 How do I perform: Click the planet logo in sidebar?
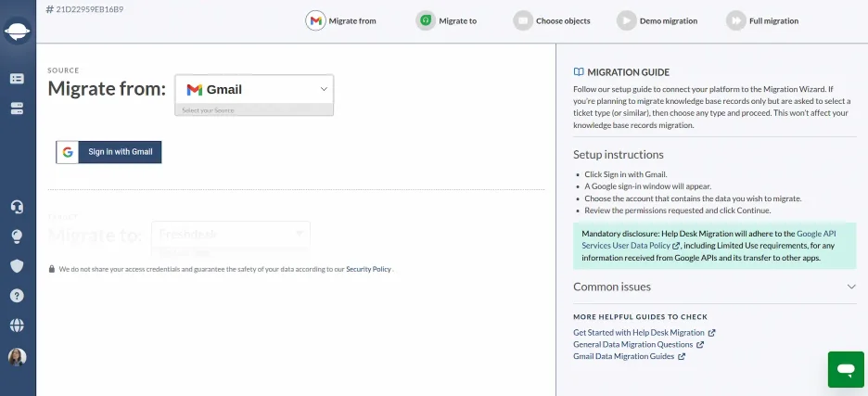pos(18,31)
